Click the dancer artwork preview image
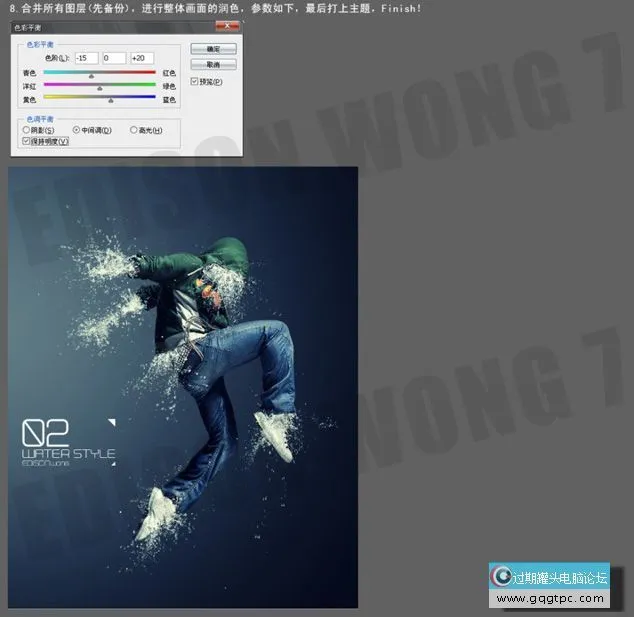 [183, 387]
